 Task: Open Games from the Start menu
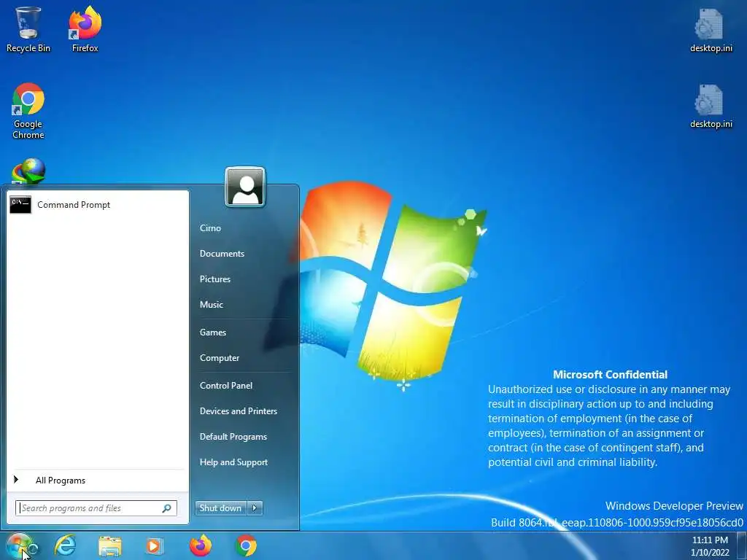[x=212, y=332]
